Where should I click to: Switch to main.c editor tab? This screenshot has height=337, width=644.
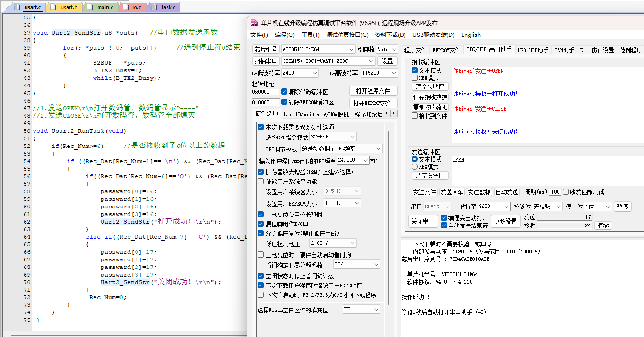tap(101, 7)
